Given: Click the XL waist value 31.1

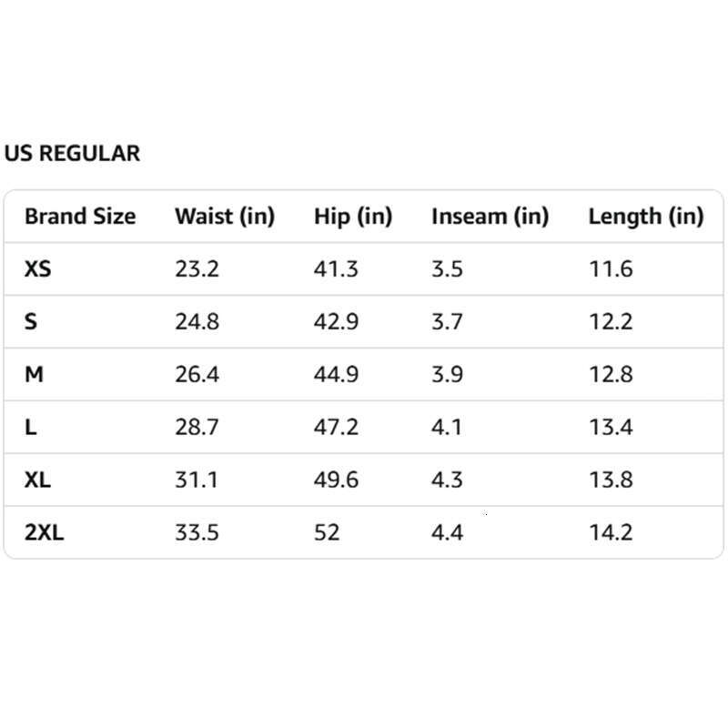Looking at the screenshot, I should pyautogui.click(x=197, y=480).
